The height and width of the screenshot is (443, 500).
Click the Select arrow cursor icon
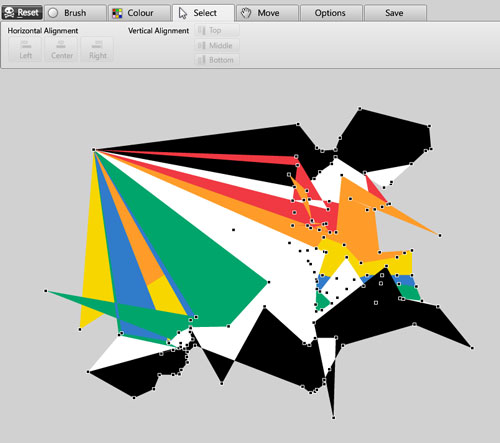(x=183, y=13)
